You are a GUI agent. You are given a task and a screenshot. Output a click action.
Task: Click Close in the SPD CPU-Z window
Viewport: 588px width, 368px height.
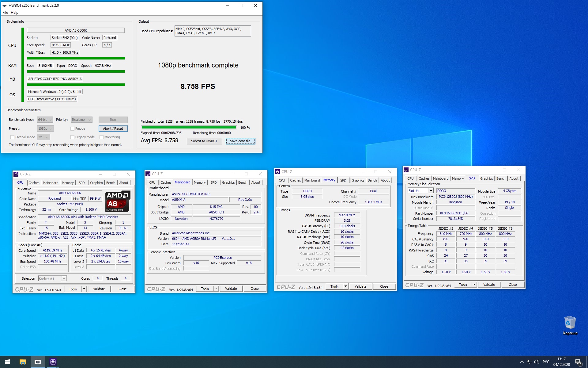point(513,285)
